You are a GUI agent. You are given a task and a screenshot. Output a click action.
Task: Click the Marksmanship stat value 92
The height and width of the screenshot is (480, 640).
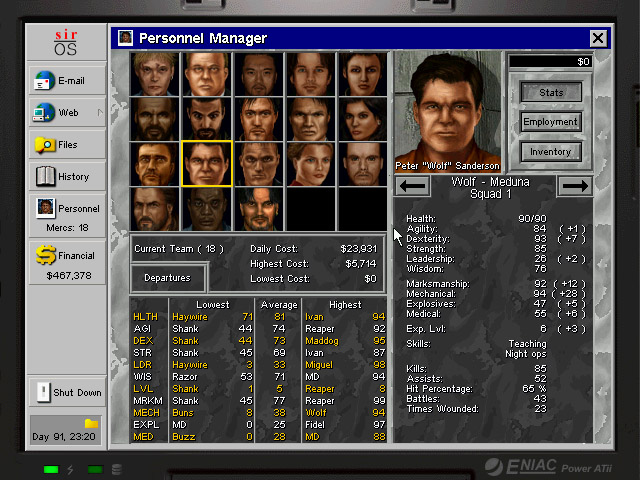(540, 284)
